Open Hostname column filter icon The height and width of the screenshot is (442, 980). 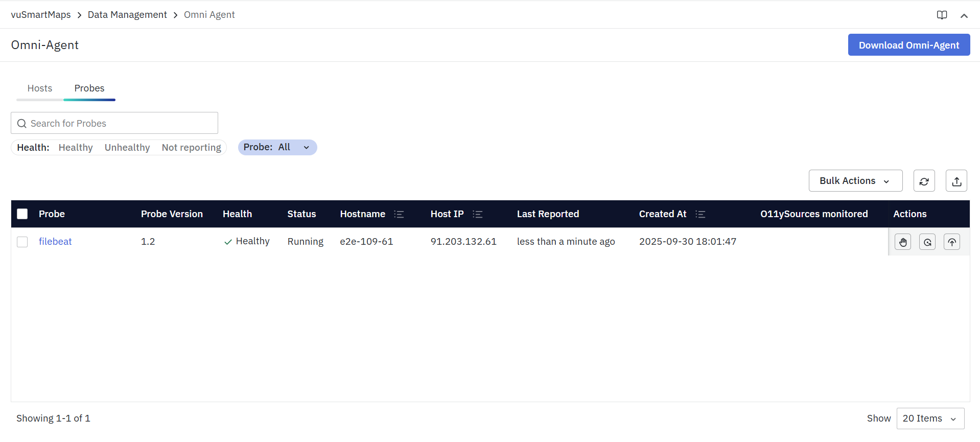coord(399,214)
